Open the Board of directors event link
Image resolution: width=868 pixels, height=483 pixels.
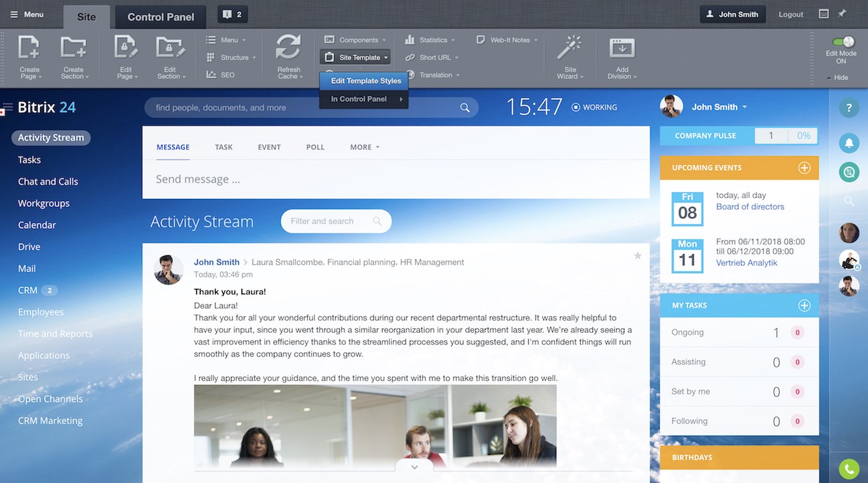coord(750,207)
